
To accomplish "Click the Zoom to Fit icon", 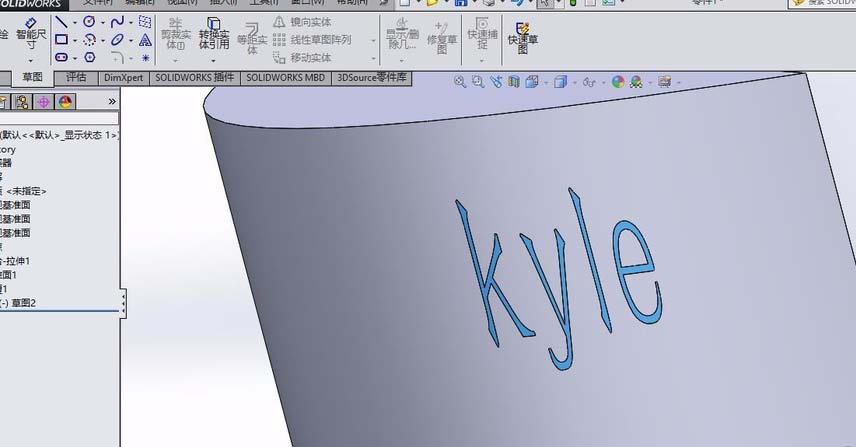I will (x=460, y=82).
